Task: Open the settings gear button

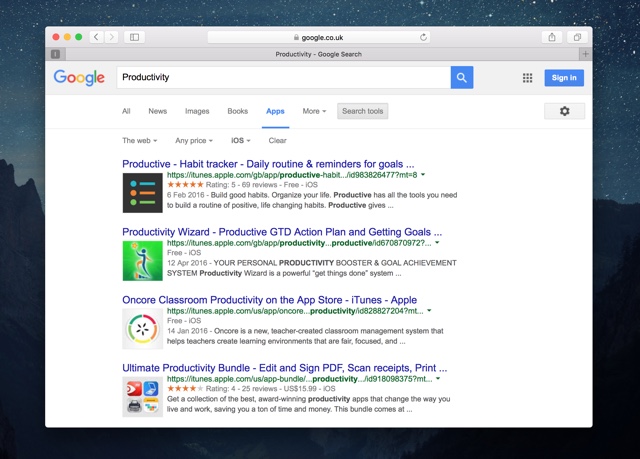Action: tap(564, 111)
